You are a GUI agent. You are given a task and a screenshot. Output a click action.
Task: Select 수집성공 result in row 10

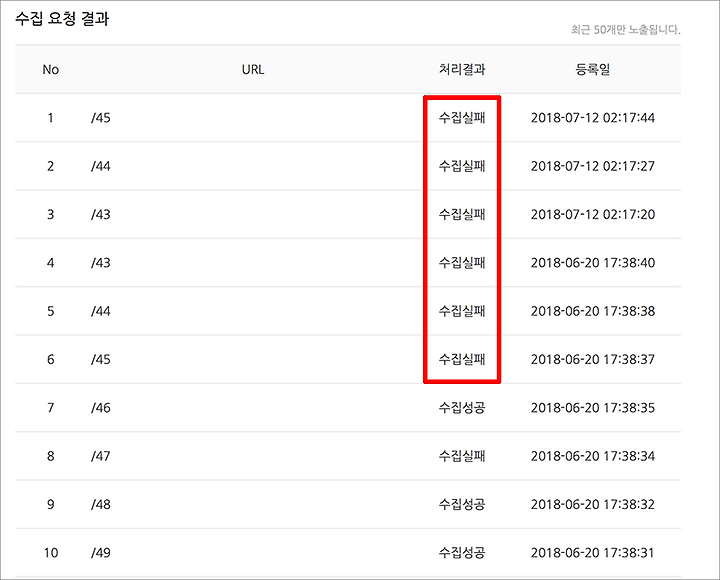coord(462,553)
